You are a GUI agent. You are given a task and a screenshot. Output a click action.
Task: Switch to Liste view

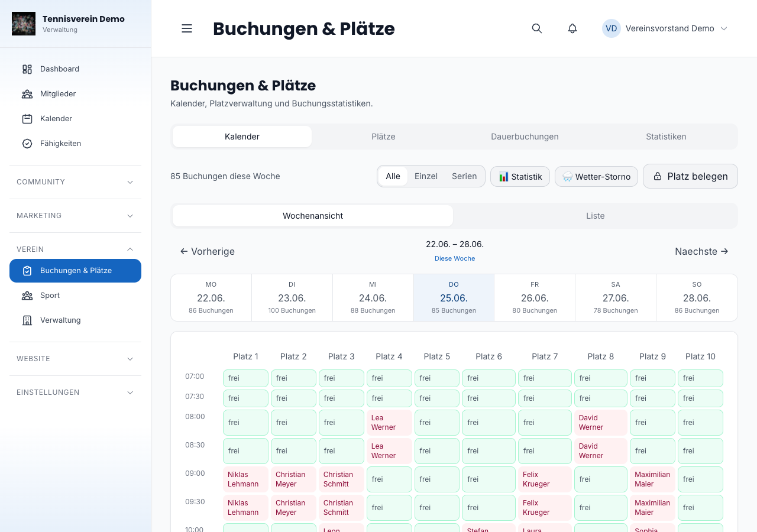coord(596,216)
